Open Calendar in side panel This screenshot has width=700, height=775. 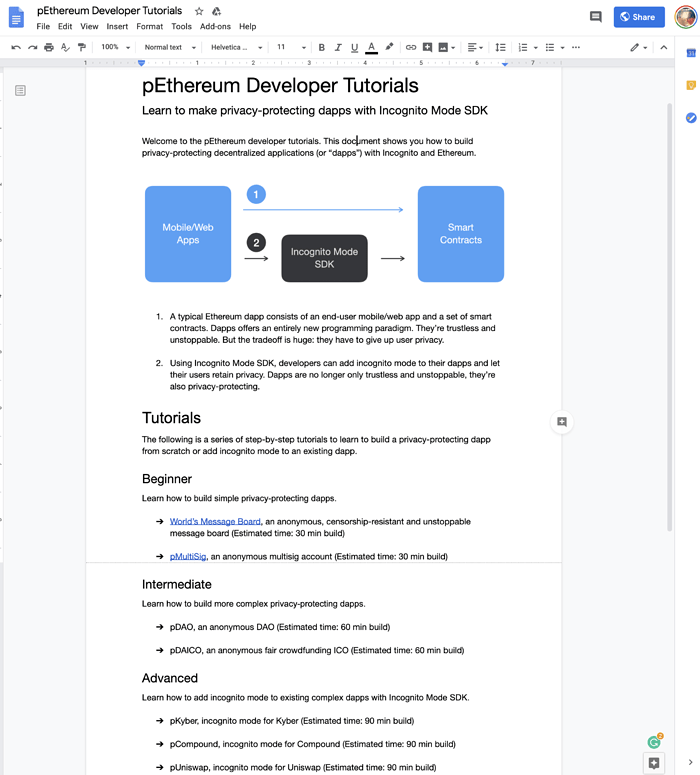(691, 53)
